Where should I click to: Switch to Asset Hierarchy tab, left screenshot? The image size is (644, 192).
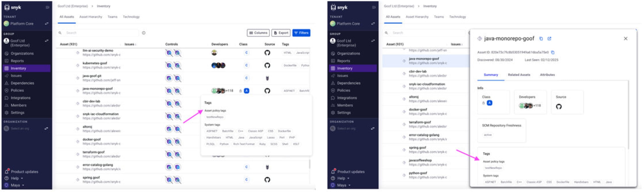pos(91,17)
